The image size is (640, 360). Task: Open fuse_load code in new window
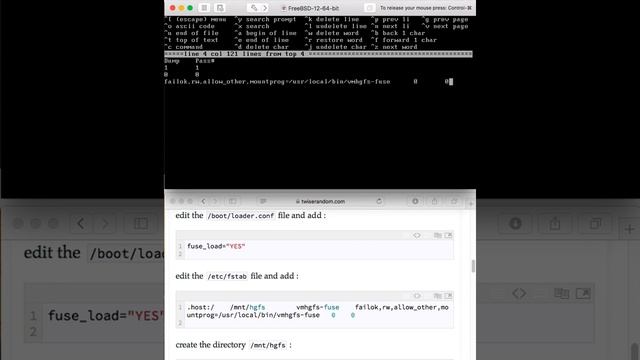(448, 236)
